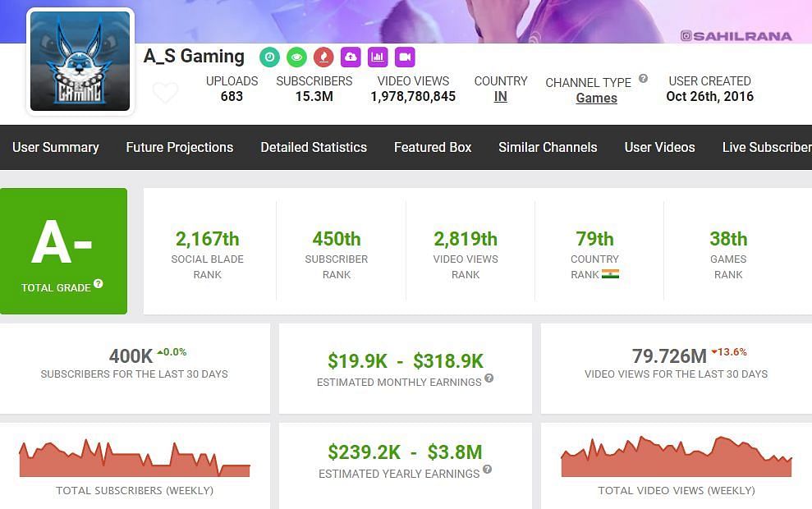Click the green eye icon near channel name

pyautogui.click(x=296, y=57)
